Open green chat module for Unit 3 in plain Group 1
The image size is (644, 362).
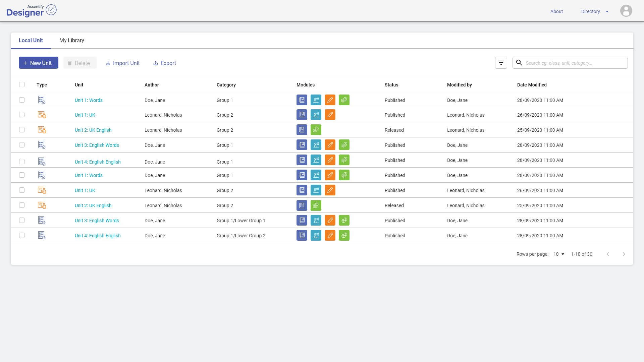(344, 145)
